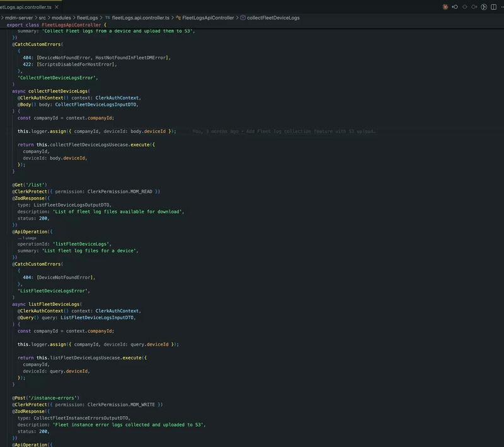Viewport: 504px width, 447px height.
Task: Click the class symbol icon in breadcrumb
Action: tap(178, 18)
